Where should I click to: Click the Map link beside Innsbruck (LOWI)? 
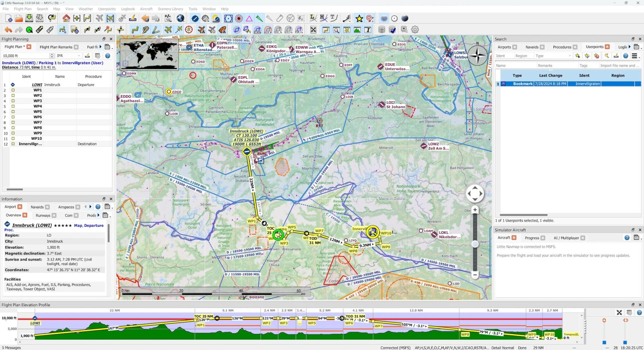[x=78, y=226]
